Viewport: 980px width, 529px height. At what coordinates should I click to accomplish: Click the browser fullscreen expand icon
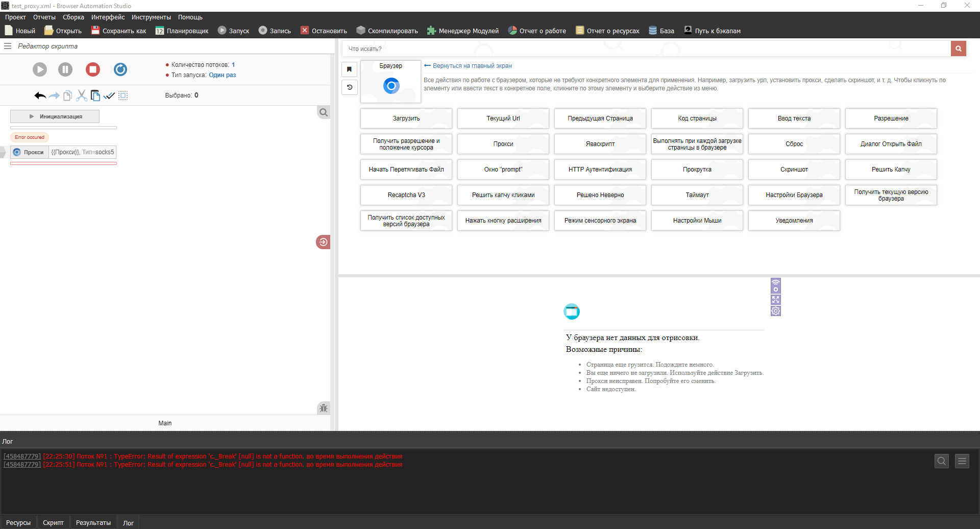pos(776,300)
